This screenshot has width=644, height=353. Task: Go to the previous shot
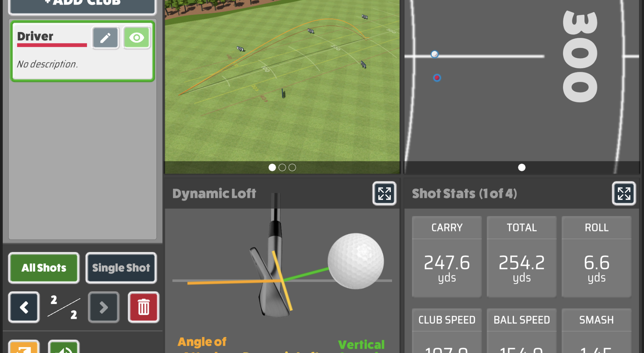[x=24, y=307]
